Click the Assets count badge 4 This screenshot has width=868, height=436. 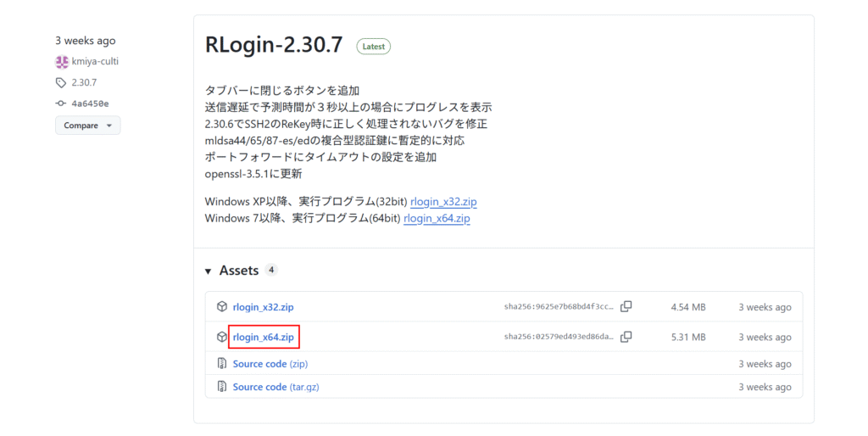click(x=270, y=270)
